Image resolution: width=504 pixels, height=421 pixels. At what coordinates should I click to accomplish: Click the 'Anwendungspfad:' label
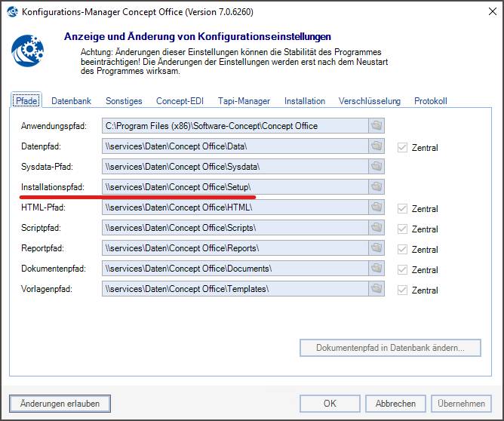[x=54, y=126]
